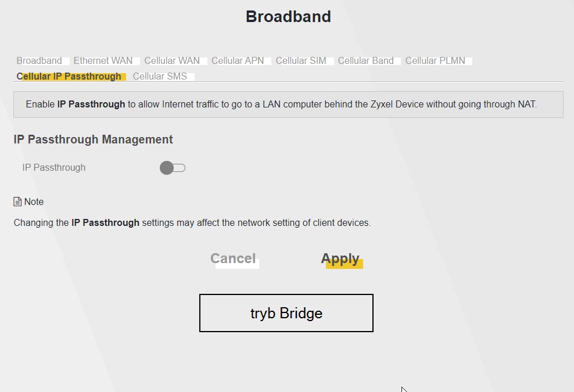Screen dimensions: 574x392
Task: Click the Note document icon
Action: tap(17, 202)
